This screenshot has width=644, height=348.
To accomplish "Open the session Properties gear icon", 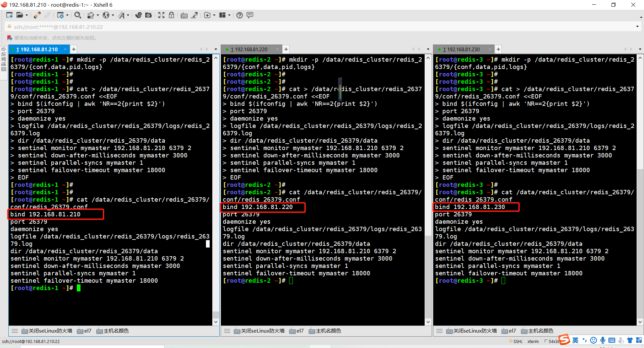I will point(60,15).
